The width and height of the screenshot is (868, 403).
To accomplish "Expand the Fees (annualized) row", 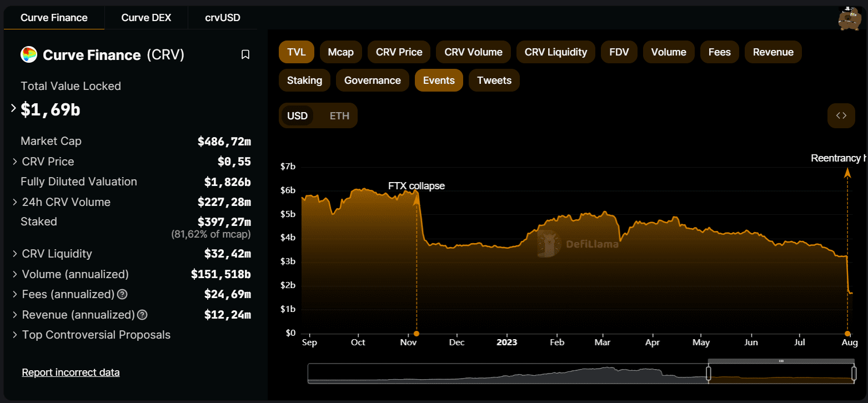I will point(14,294).
